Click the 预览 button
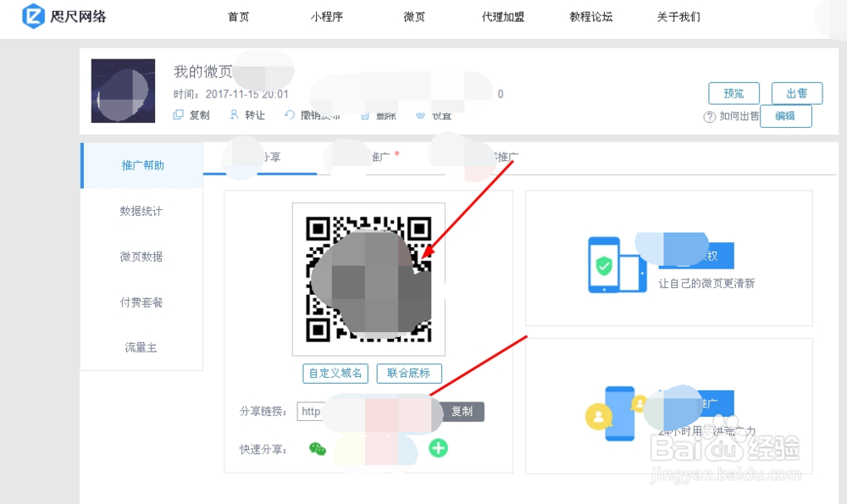847x504 pixels. point(734,93)
